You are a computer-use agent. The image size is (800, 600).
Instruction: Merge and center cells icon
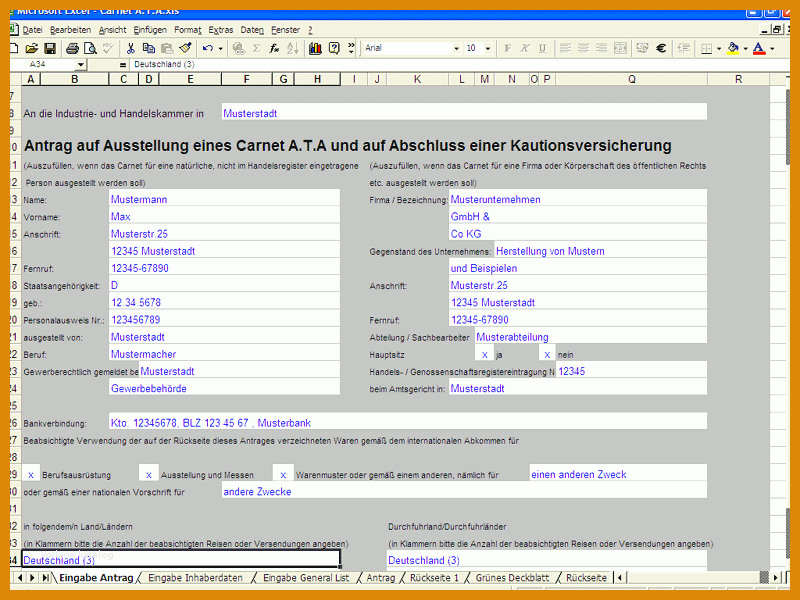(620, 48)
